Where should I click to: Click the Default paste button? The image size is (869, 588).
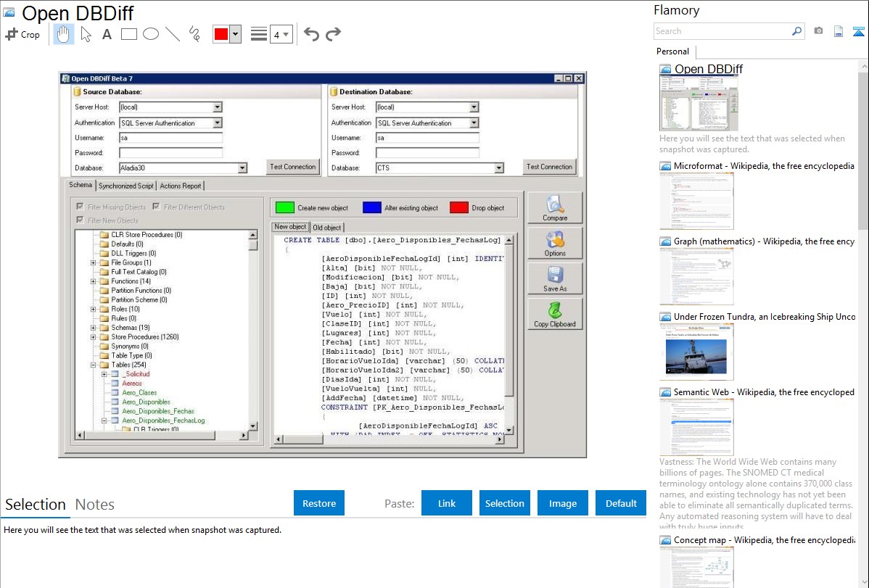coord(621,503)
